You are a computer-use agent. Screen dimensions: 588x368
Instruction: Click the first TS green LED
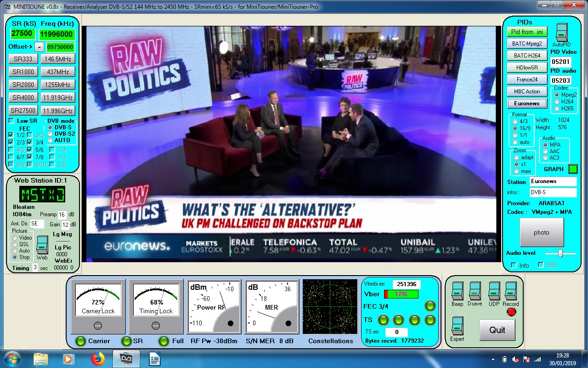click(x=383, y=320)
